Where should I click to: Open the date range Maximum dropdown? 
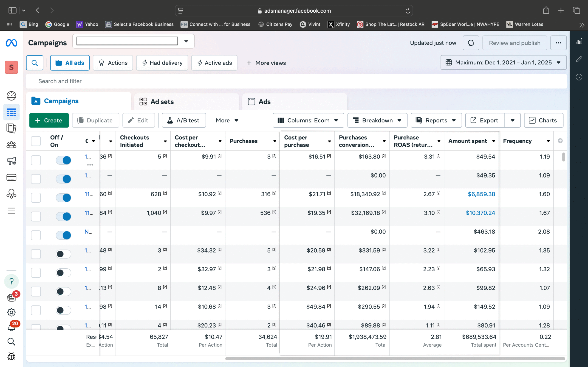point(503,63)
